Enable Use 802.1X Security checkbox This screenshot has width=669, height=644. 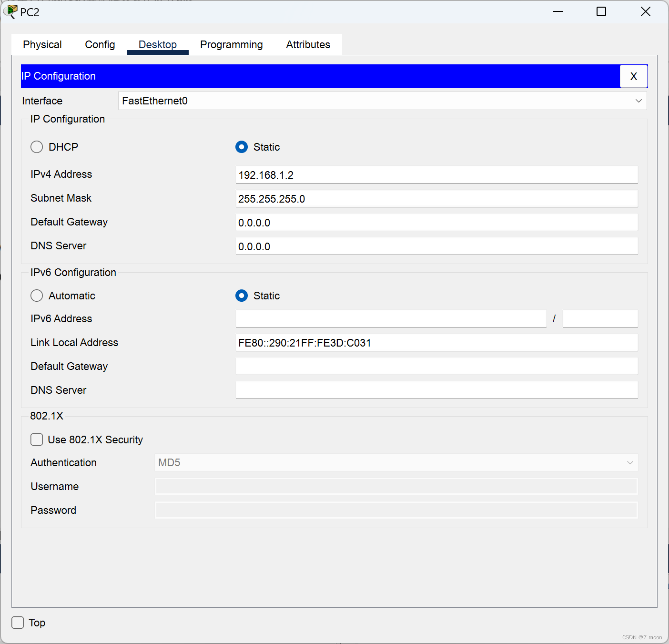pyautogui.click(x=37, y=440)
